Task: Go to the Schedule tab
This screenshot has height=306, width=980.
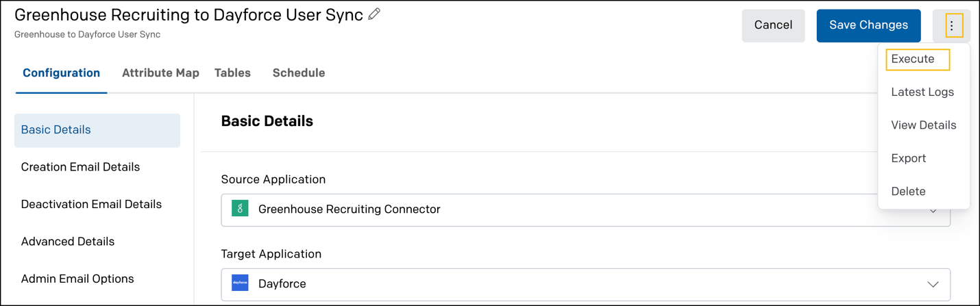Action: pyautogui.click(x=299, y=73)
